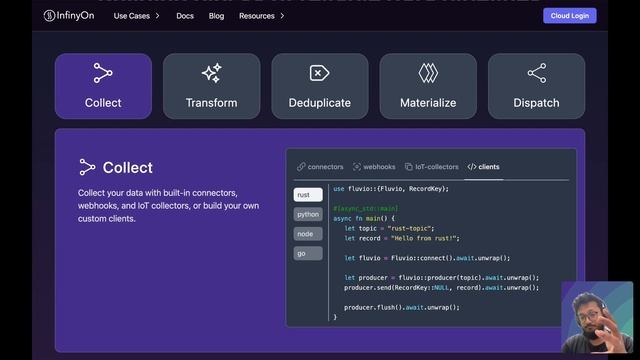The height and width of the screenshot is (360, 640).
Task: Click the 'producer.flush()' code line
Action: point(402,307)
